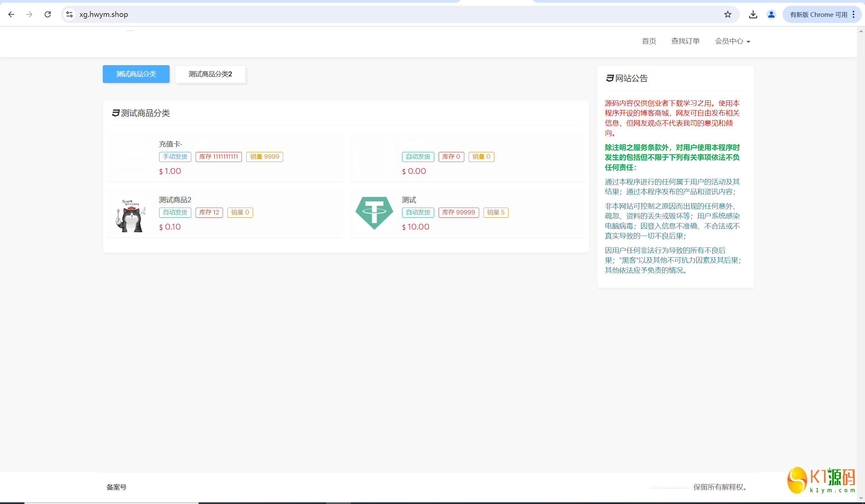Click the 网站公告 heading icon

[609, 79]
